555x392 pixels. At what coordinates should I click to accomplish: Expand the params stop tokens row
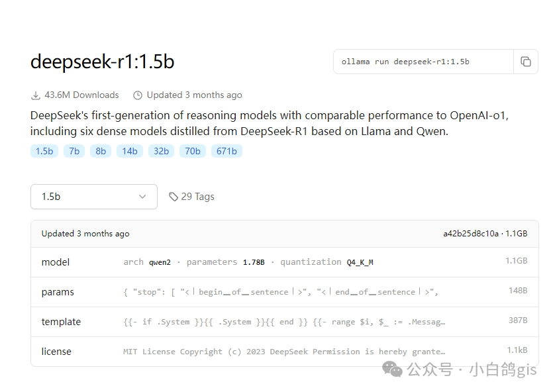coord(285,292)
